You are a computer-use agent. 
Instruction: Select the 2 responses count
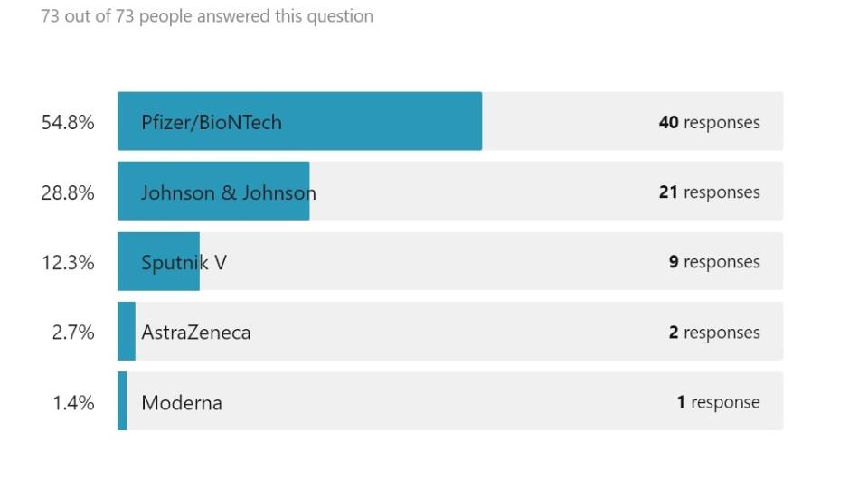[x=714, y=332]
